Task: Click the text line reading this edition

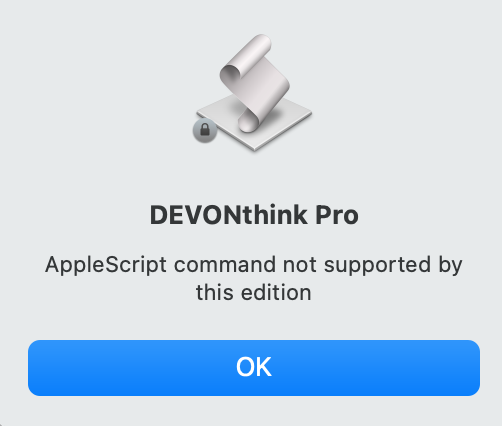Action: click(254, 293)
